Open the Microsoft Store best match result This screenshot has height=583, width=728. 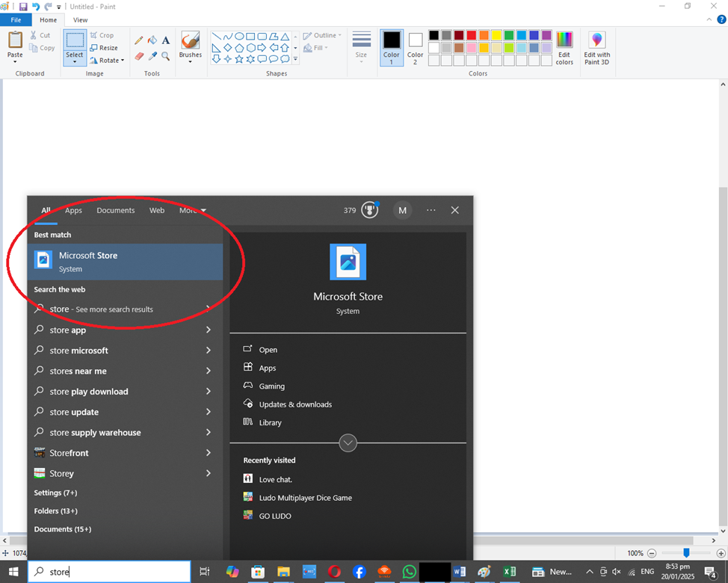coord(126,262)
